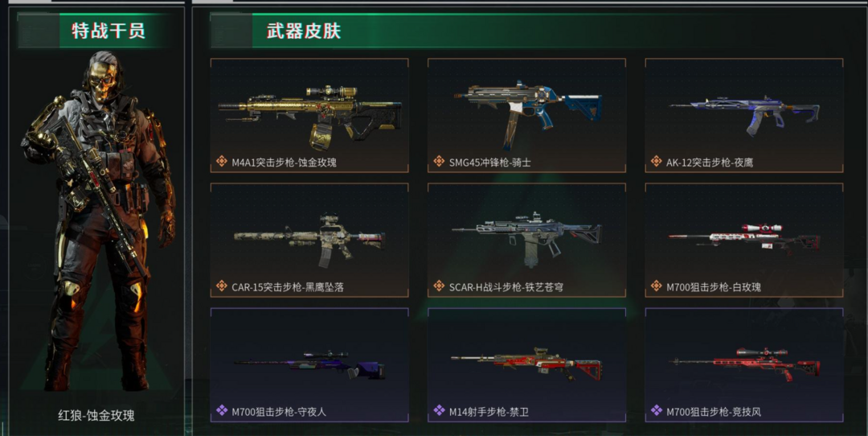Click the orange rarity icon beside M4A1突击步枪-蚀金玫瑰
868x436 pixels.
(222, 161)
